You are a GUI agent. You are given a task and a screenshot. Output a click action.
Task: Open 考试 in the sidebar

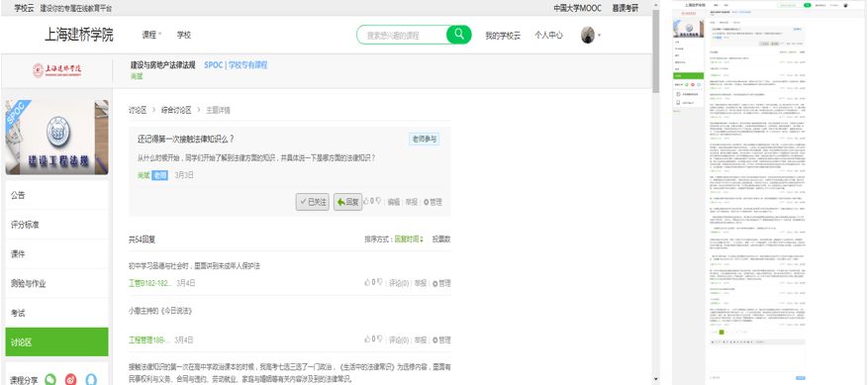56,313
